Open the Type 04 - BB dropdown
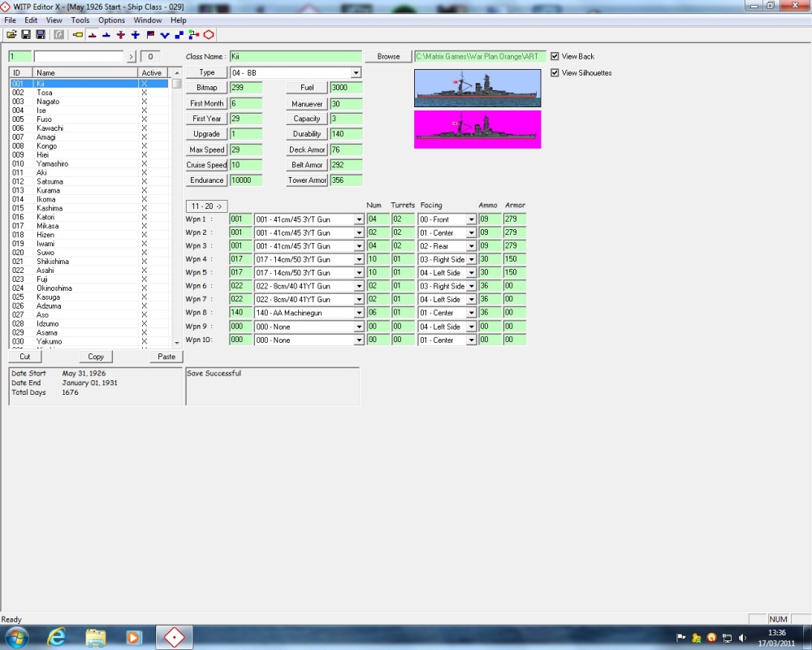 tap(356, 72)
